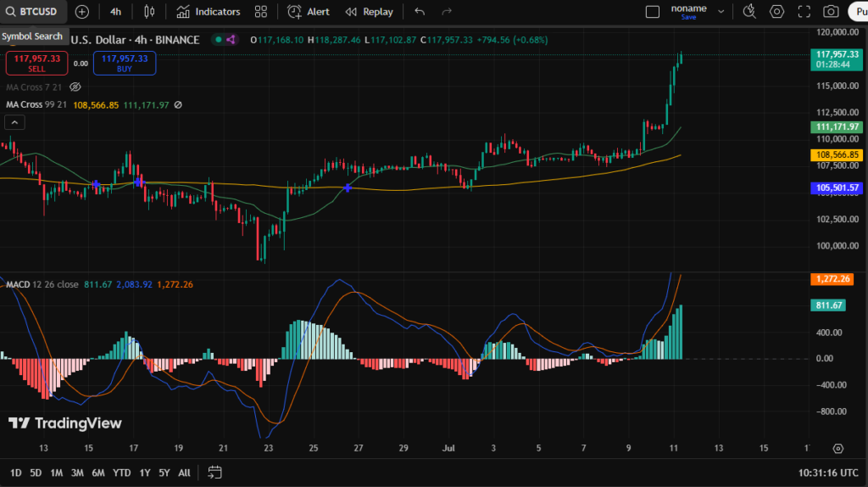This screenshot has height=487, width=868.
Task: Click the candle Open value O117,168.10
Action: (277, 40)
